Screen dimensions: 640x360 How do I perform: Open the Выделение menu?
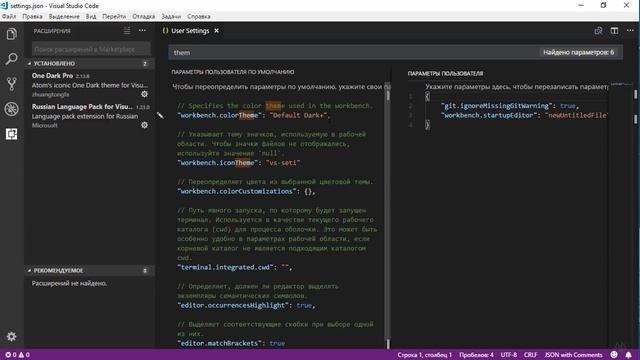[x=64, y=17]
